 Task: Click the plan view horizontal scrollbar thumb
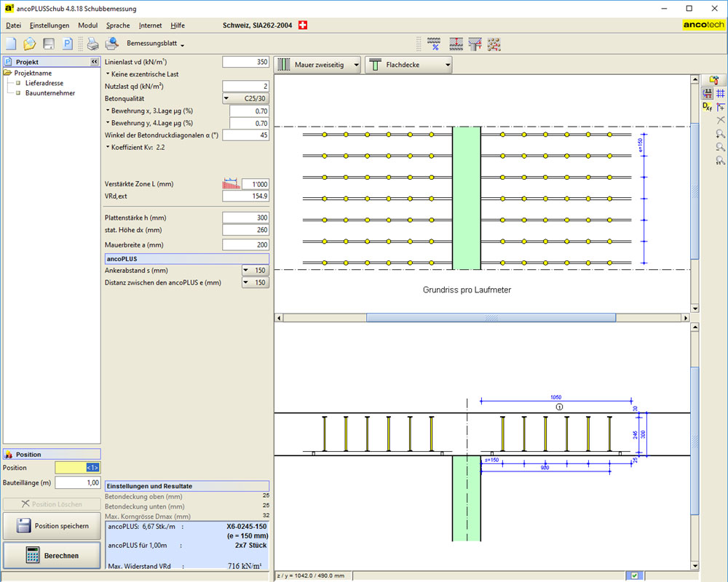tap(491, 317)
